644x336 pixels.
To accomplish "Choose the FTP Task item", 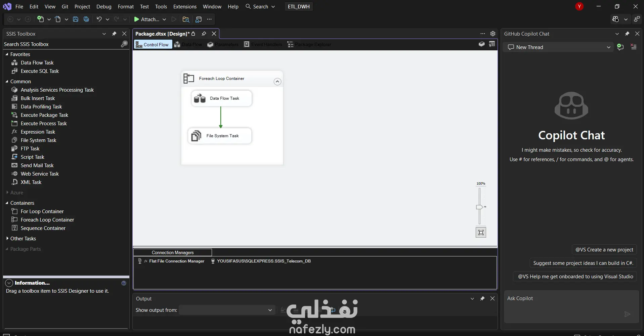I will 30,149.
